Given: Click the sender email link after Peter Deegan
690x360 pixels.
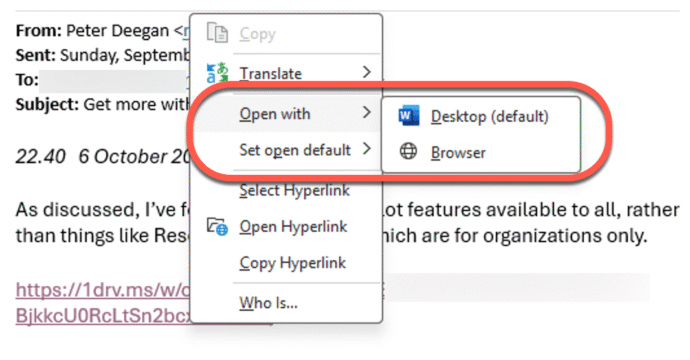Looking at the screenshot, I should [x=187, y=31].
